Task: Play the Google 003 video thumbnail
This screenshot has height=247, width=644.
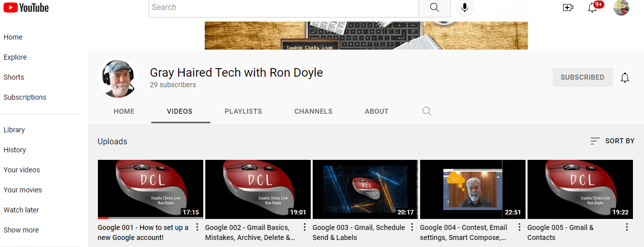Action: click(365, 189)
